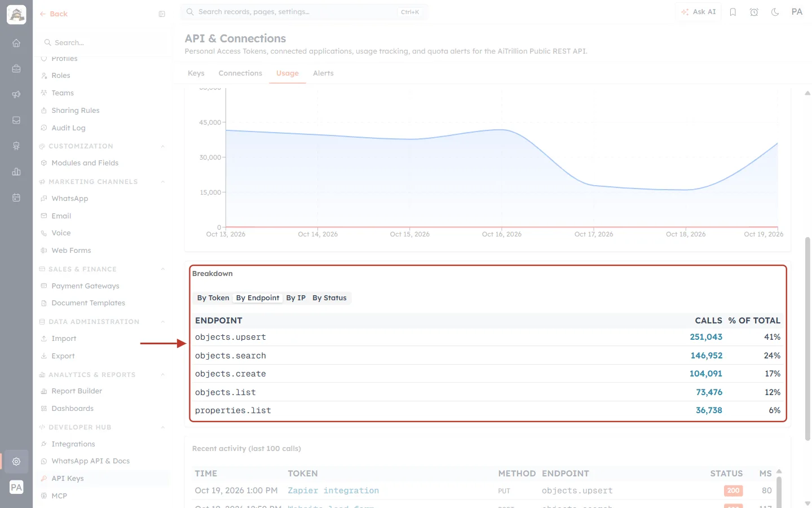The image size is (812, 508).
Task: Click the main page vertical scrollbar
Action: (807, 339)
